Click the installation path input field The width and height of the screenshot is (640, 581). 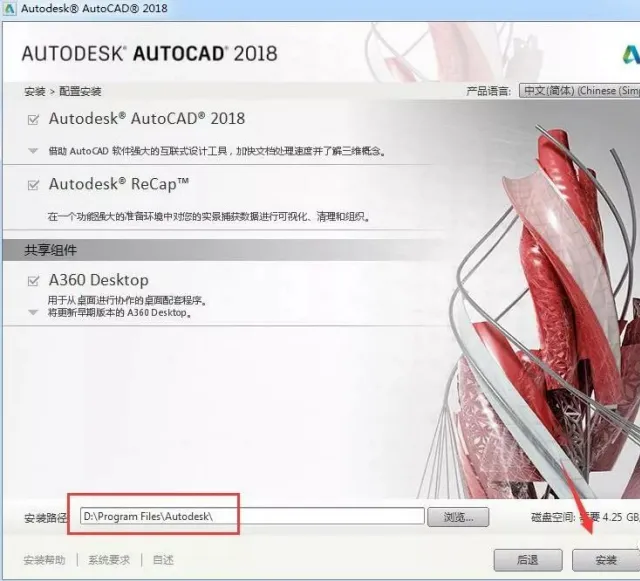[x=252, y=516]
